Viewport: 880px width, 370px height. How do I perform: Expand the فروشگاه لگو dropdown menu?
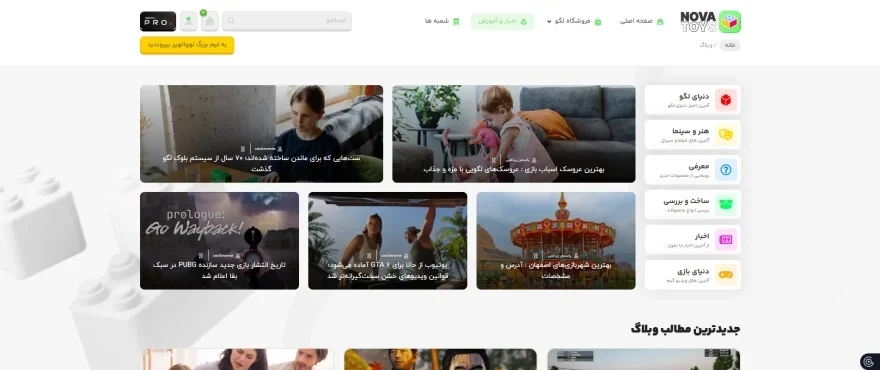tap(574, 21)
